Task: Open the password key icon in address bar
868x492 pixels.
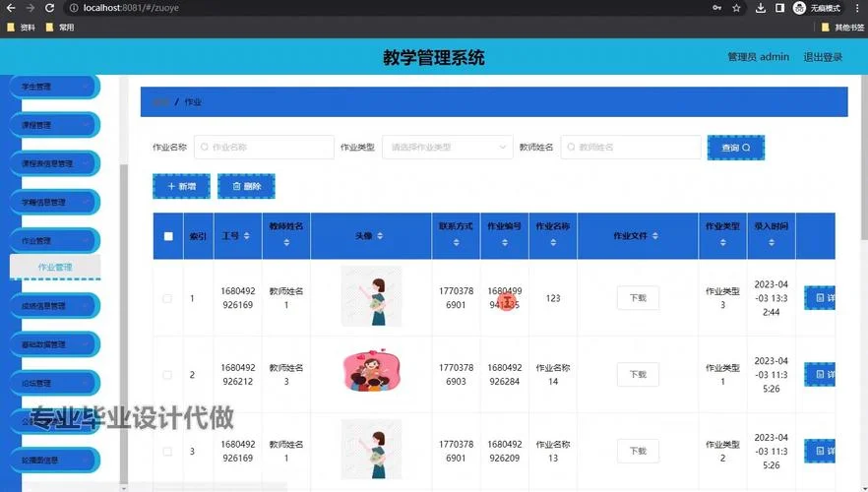Action: [716, 8]
